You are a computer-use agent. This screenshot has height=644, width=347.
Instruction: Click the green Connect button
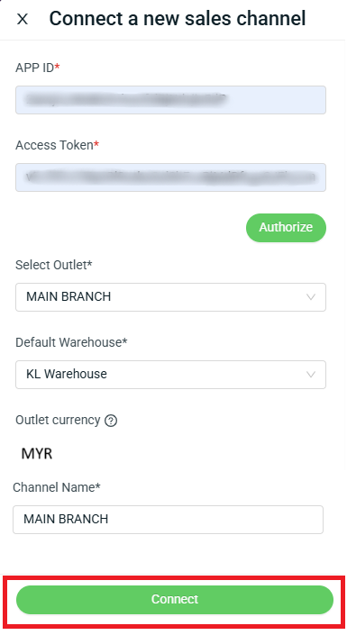(x=175, y=600)
